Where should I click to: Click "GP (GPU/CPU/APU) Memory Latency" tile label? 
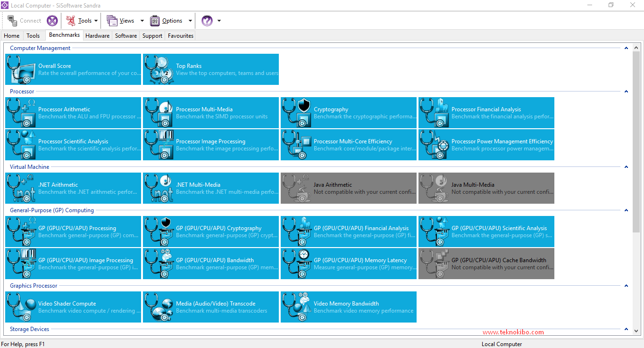360,260
